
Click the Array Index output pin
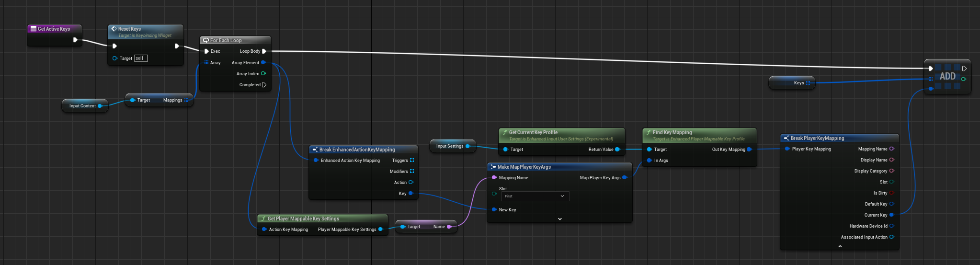click(x=263, y=74)
